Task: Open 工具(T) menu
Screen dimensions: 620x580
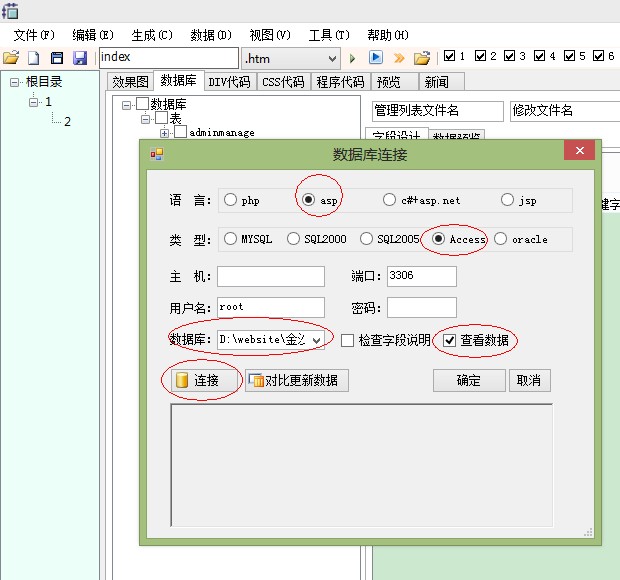Action: [329, 35]
